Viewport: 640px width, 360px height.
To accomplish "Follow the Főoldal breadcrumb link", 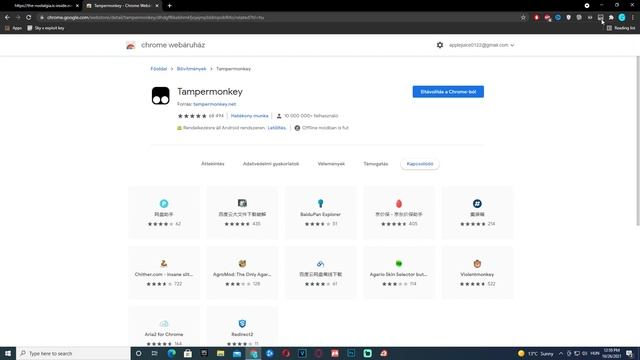I will (x=158, y=69).
